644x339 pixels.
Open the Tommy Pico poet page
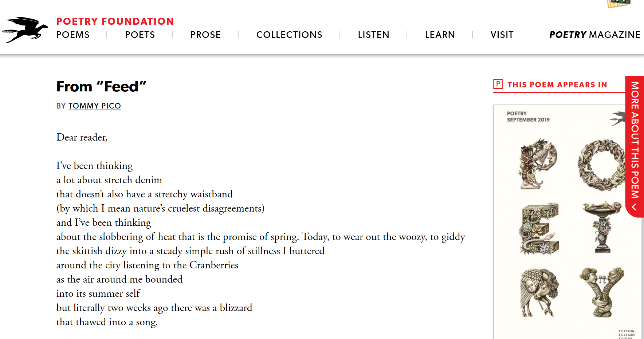click(95, 106)
